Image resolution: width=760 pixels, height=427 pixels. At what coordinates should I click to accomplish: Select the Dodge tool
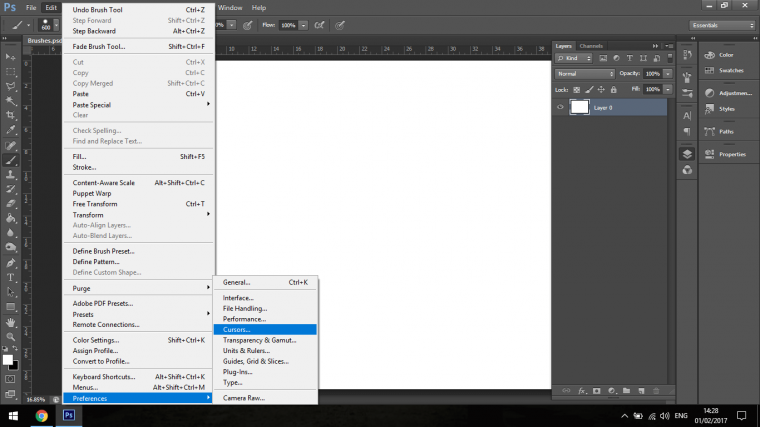(x=10, y=247)
